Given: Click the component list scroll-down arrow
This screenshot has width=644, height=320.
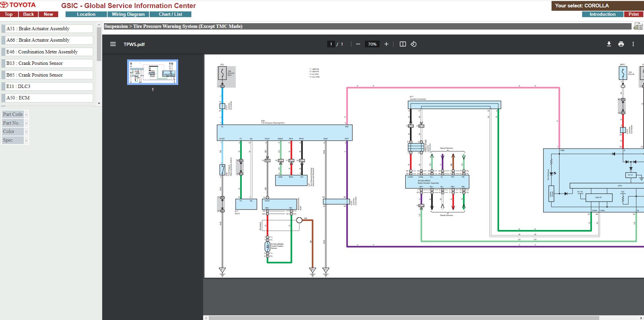Looking at the screenshot, I should click(x=99, y=103).
